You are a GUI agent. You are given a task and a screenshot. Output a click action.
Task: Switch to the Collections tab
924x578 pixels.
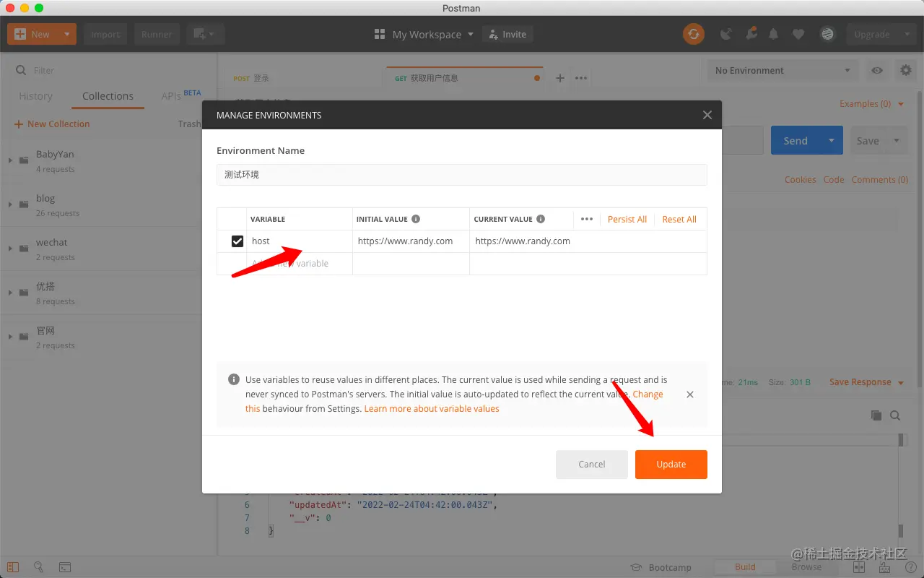pyautogui.click(x=108, y=96)
